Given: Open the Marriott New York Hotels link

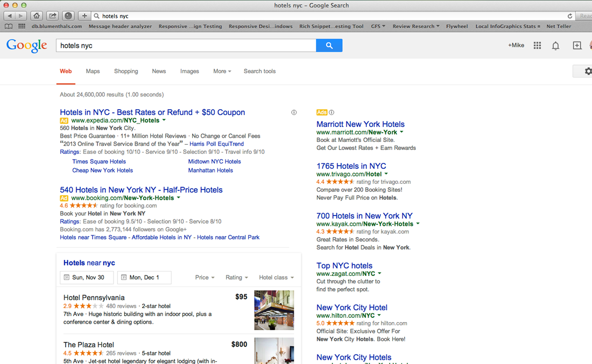Looking at the screenshot, I should 360,124.
